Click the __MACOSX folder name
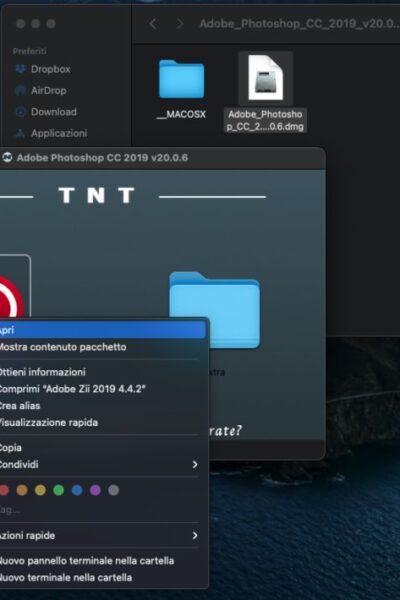The image size is (400, 600). [181, 114]
